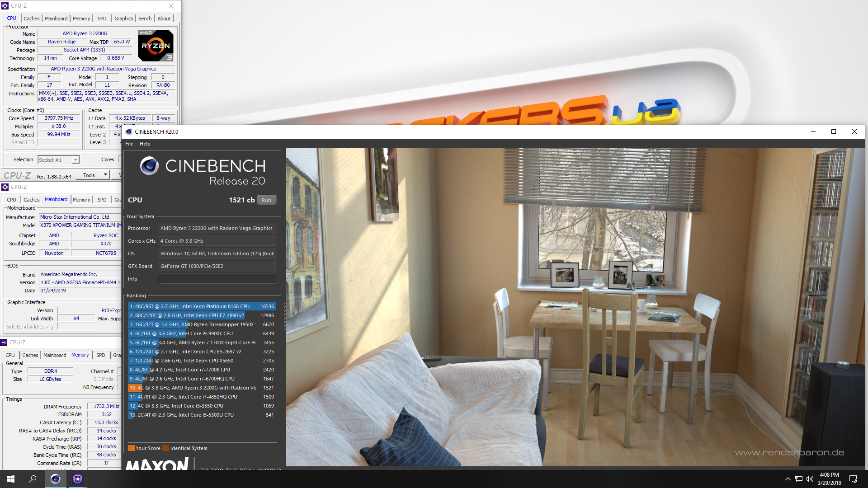Select ranking row Threadripper 1950X
The height and width of the screenshot is (488, 868).
pyautogui.click(x=202, y=324)
